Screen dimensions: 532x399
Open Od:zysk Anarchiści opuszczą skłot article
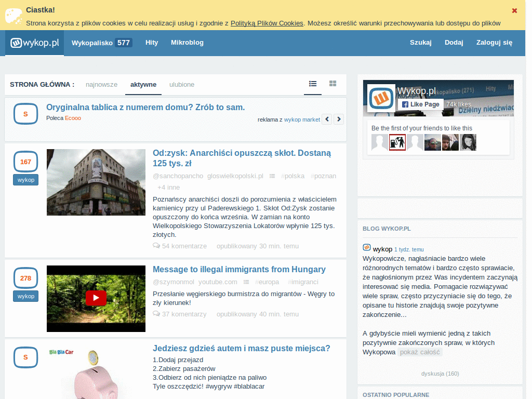tap(242, 158)
